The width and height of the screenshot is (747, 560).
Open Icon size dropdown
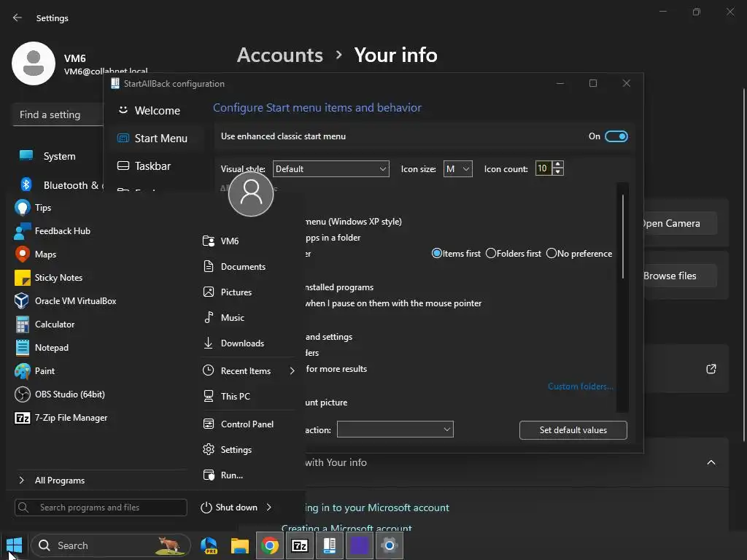(x=458, y=169)
